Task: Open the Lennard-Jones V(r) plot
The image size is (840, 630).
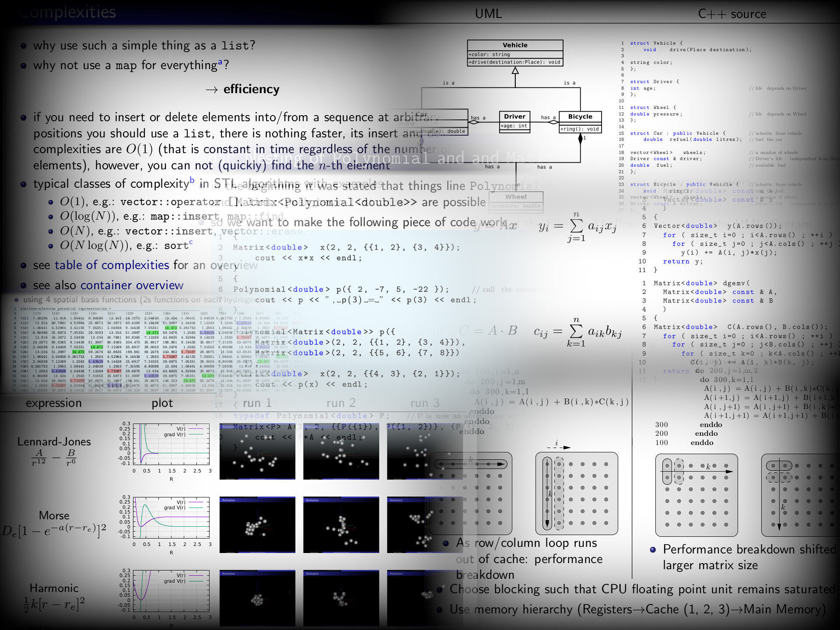Action: tap(171, 444)
